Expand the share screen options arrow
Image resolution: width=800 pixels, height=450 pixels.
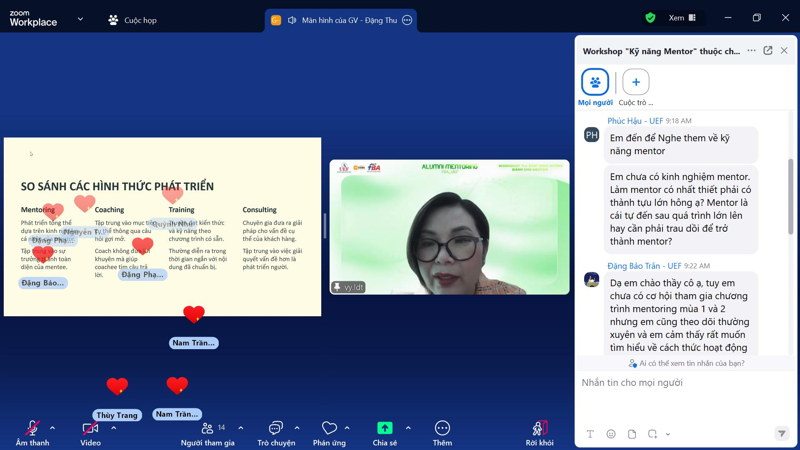tap(408, 428)
